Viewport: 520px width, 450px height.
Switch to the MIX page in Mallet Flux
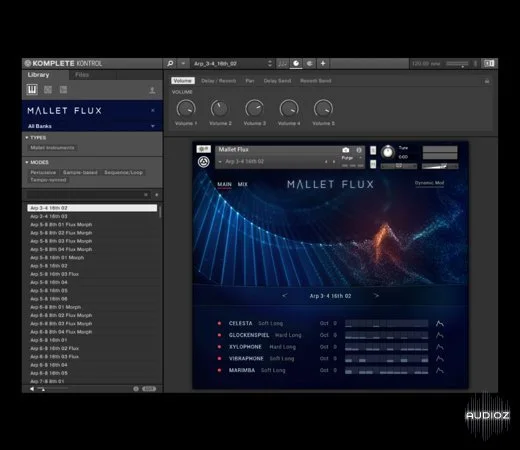coord(243,184)
